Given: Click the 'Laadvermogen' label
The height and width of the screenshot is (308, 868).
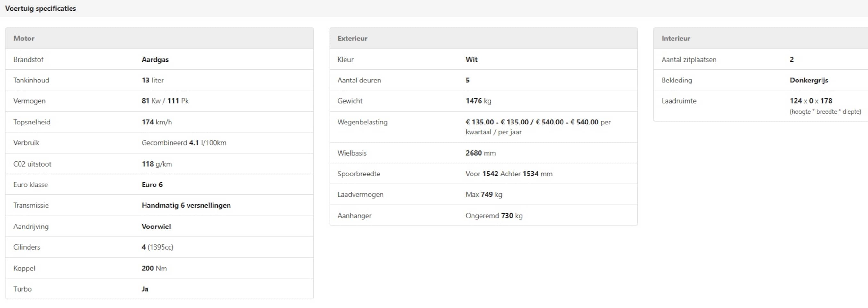Looking at the screenshot, I should (361, 194).
